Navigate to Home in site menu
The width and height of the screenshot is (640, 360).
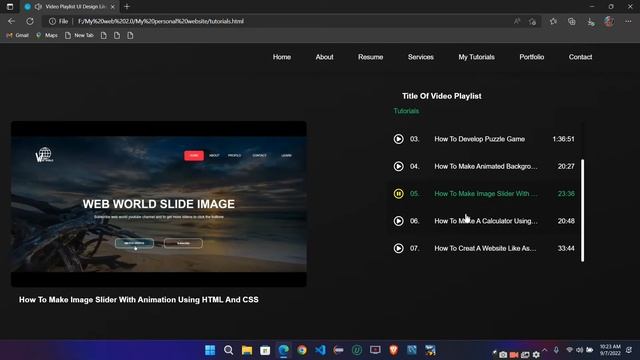(x=282, y=57)
